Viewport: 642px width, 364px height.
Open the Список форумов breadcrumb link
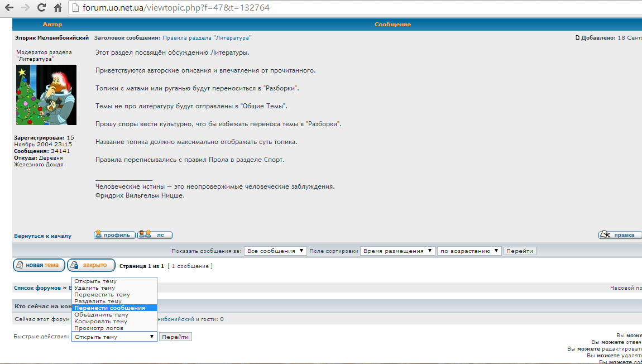pyautogui.click(x=37, y=288)
